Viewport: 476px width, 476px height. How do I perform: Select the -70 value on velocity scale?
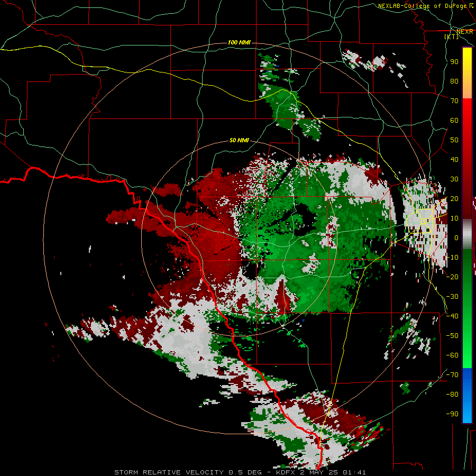[x=452, y=375]
